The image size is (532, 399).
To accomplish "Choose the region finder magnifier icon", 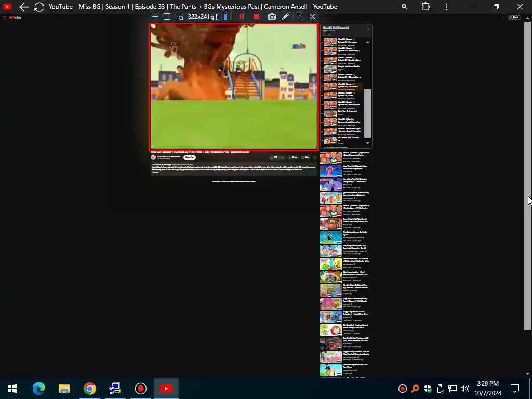I will tap(180, 17).
